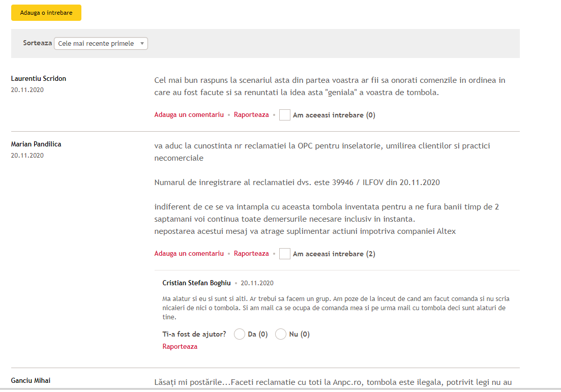Add a comment on Laurentiu Scridon's question

[189, 114]
